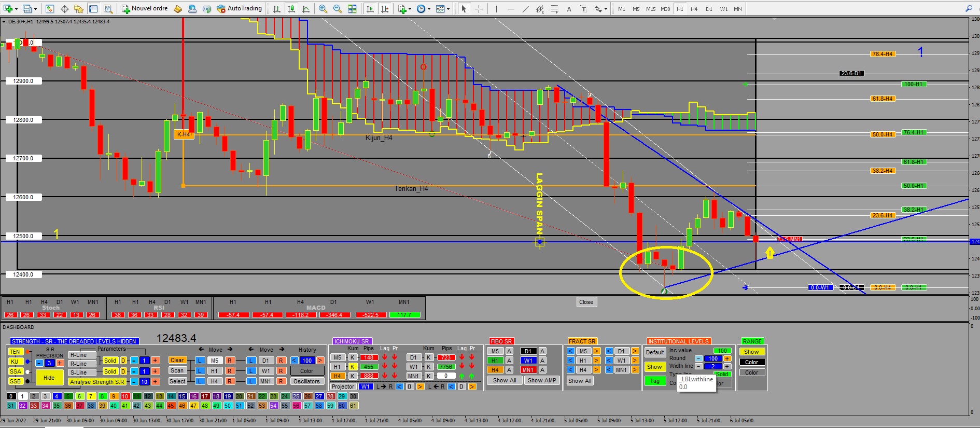
Task: Toggle SSB Ichimoku line button
Action: [15, 381]
